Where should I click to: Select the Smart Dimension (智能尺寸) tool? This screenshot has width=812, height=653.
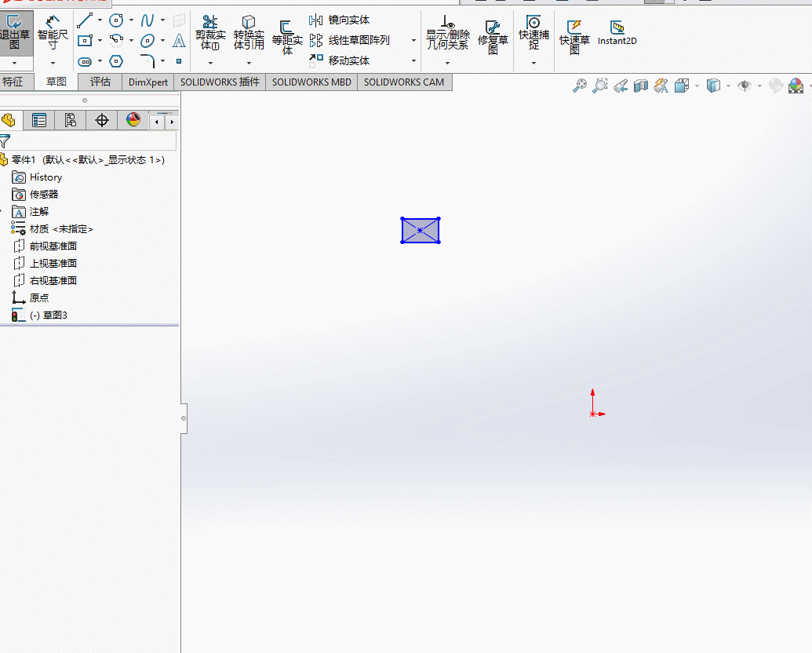53,33
